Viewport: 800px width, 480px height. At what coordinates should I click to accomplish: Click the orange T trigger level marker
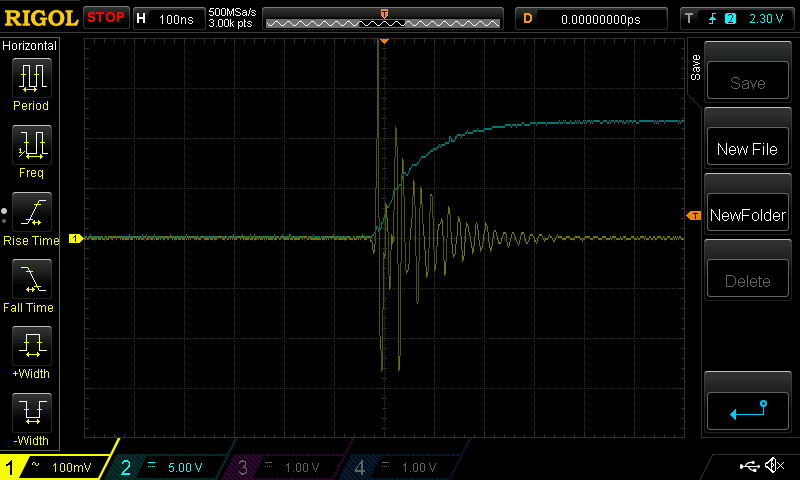pos(694,216)
